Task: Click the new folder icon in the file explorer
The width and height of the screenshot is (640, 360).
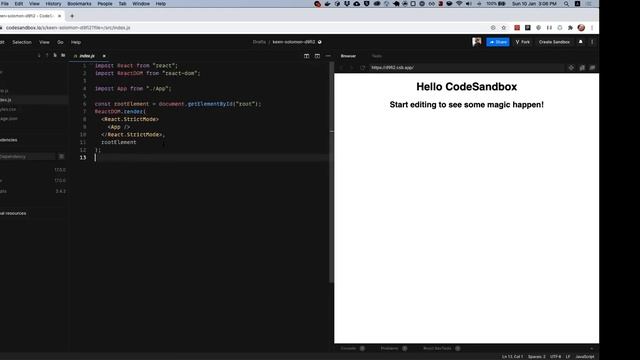Action: pos(63,55)
